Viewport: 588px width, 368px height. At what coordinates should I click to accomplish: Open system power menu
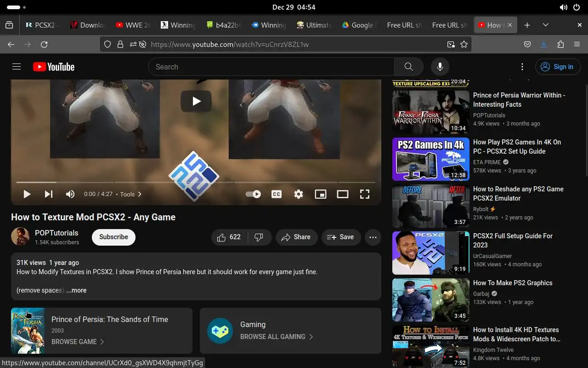pyautogui.click(x=576, y=7)
